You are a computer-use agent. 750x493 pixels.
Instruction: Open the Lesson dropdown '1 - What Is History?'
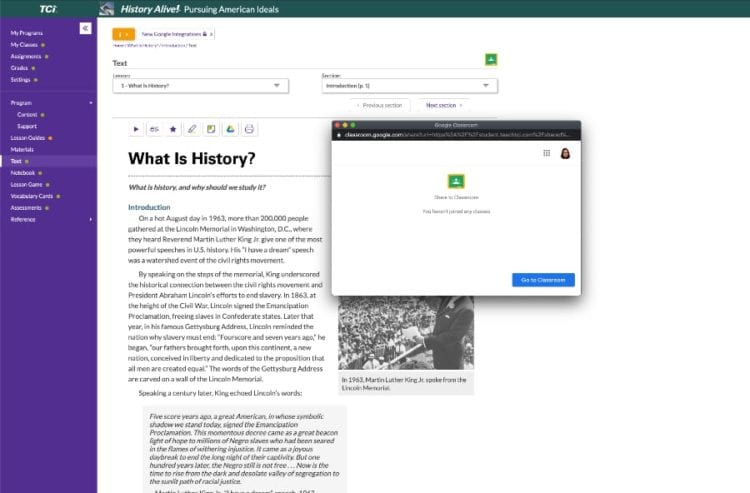[200, 86]
